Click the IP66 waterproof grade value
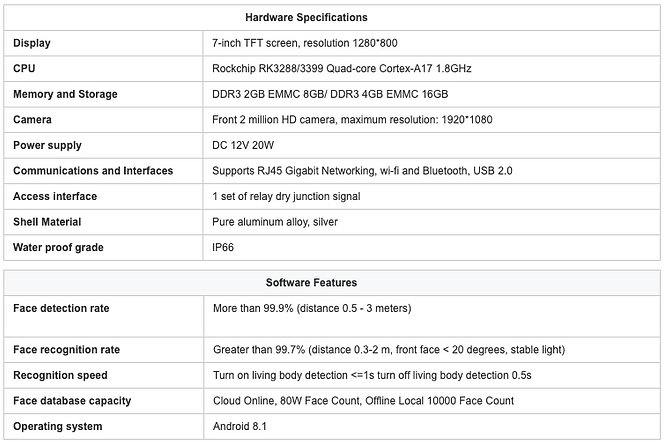Image resolution: width=665 pixels, height=445 pixels. tap(225, 247)
